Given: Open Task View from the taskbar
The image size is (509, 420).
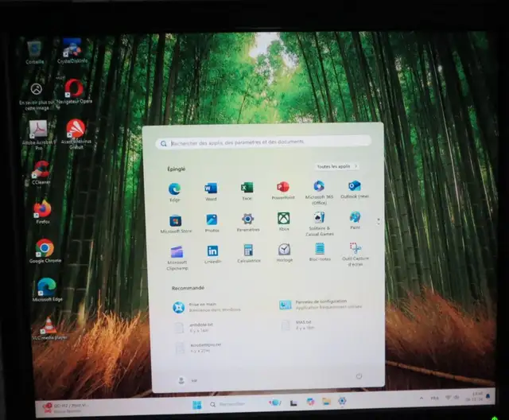Looking at the screenshot, I should [x=293, y=402].
